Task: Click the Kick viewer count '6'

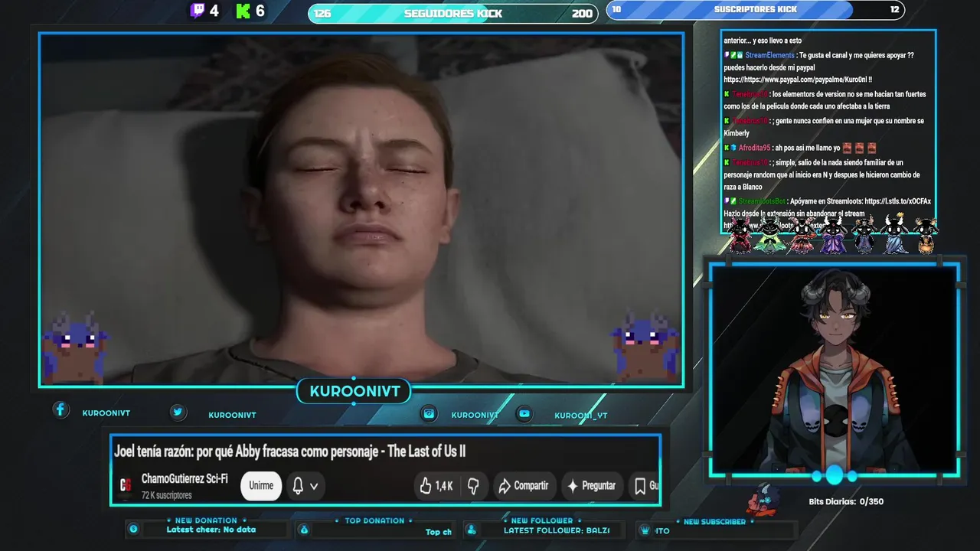Action: pyautogui.click(x=261, y=11)
